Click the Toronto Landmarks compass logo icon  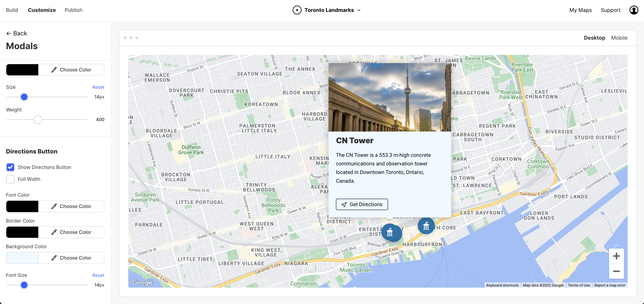297,10
